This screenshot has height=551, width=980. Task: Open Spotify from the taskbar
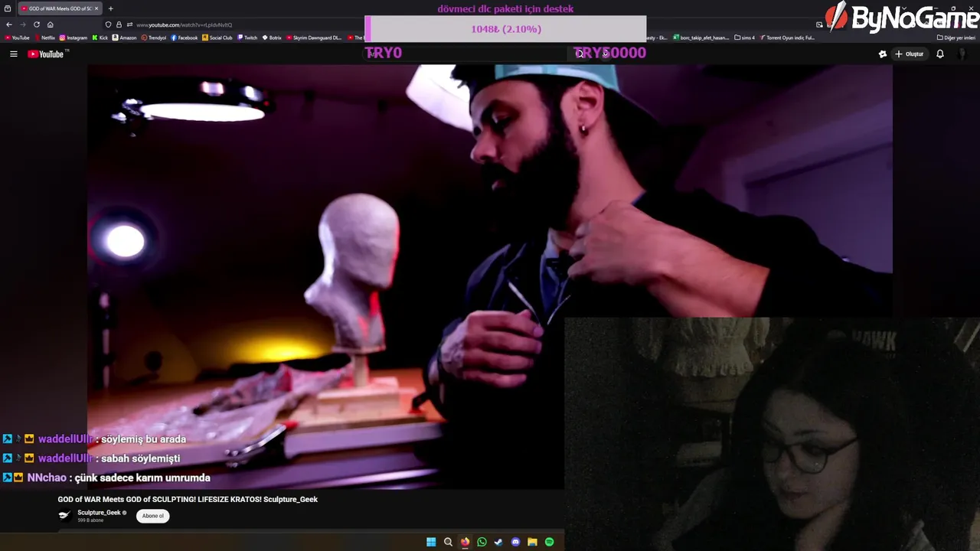click(x=549, y=542)
